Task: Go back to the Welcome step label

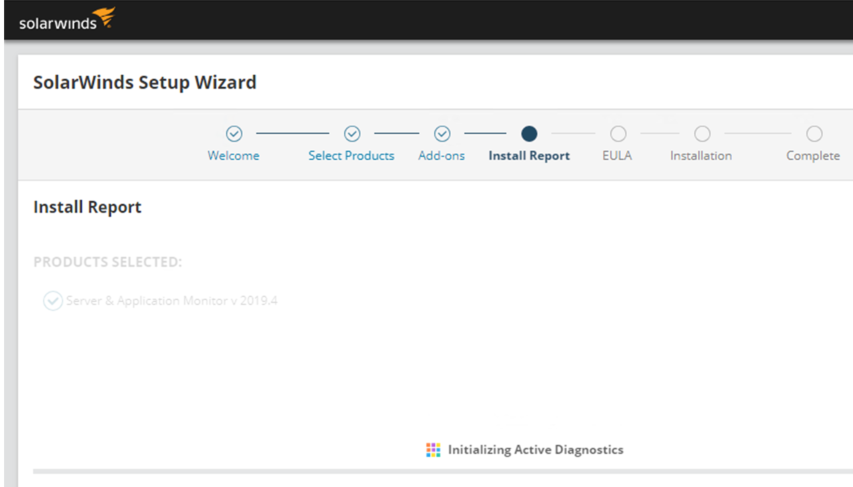Action: click(233, 156)
